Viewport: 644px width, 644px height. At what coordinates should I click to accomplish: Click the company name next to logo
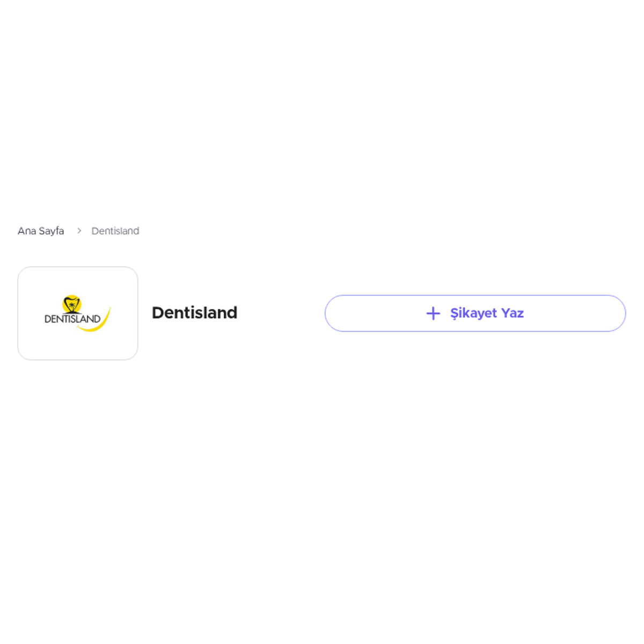pos(194,313)
